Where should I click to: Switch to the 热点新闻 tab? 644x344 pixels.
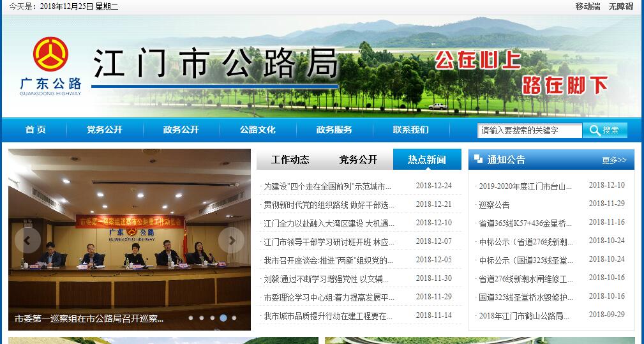pos(427,160)
